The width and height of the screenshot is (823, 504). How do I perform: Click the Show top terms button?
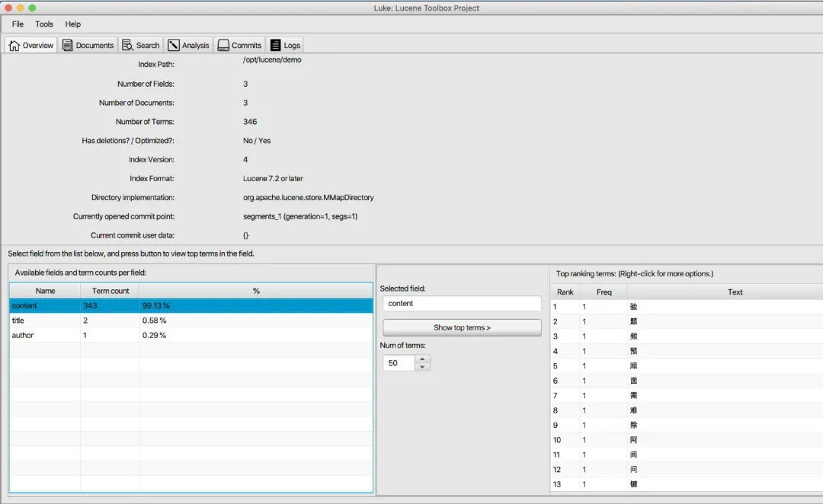click(462, 327)
